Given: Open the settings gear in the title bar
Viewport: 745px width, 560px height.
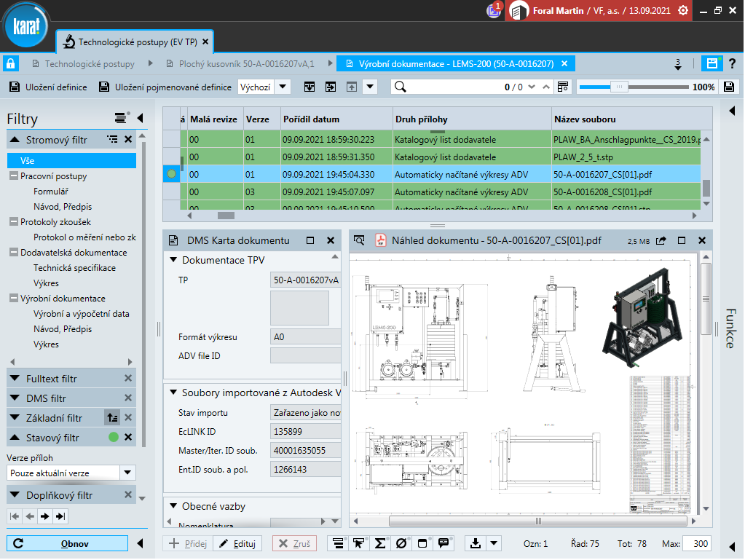Looking at the screenshot, I should pyautogui.click(x=682, y=10).
